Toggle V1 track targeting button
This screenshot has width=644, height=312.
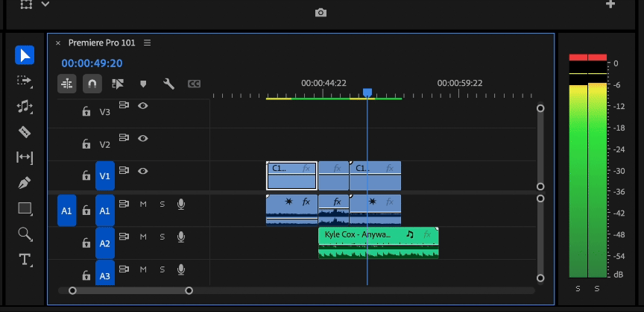click(x=105, y=176)
